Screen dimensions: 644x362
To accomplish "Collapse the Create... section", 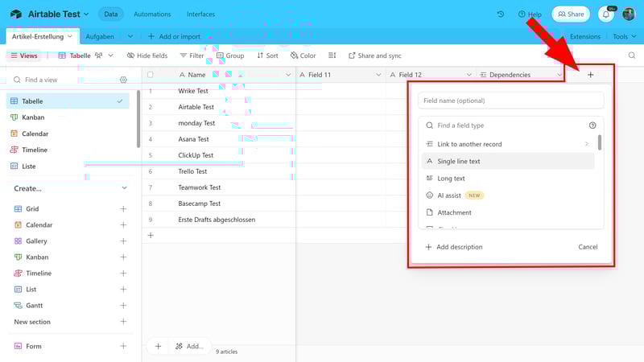I will 125,188.
